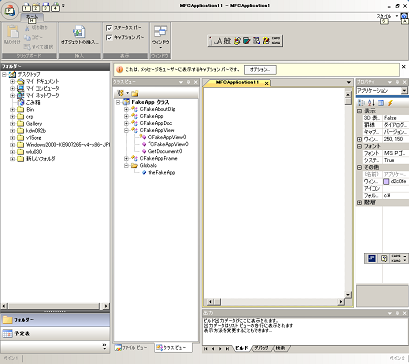The width and height of the screenshot is (409, 364).
Task: Click the JP language bar icon
Action: pyautogui.click(x=372, y=258)
